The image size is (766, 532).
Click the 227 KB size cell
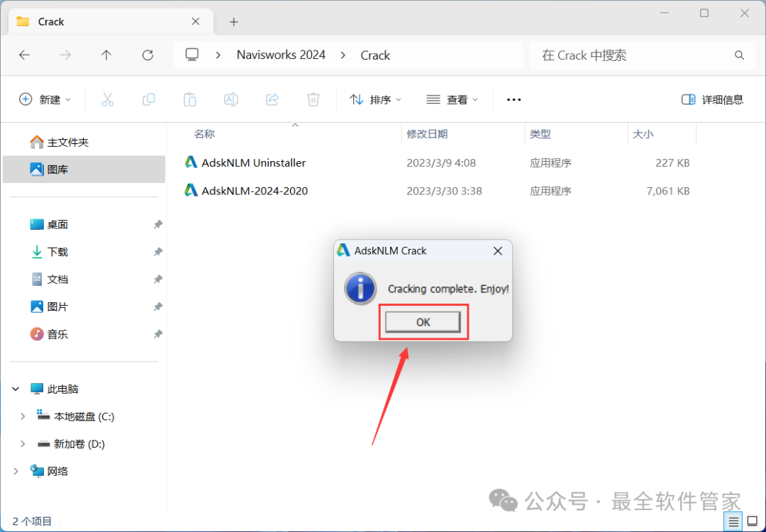point(672,162)
